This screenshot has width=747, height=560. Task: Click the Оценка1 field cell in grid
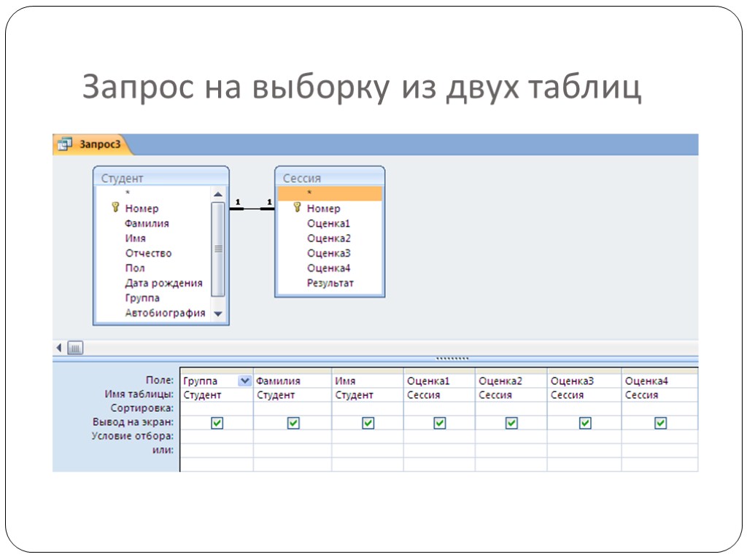(439, 381)
